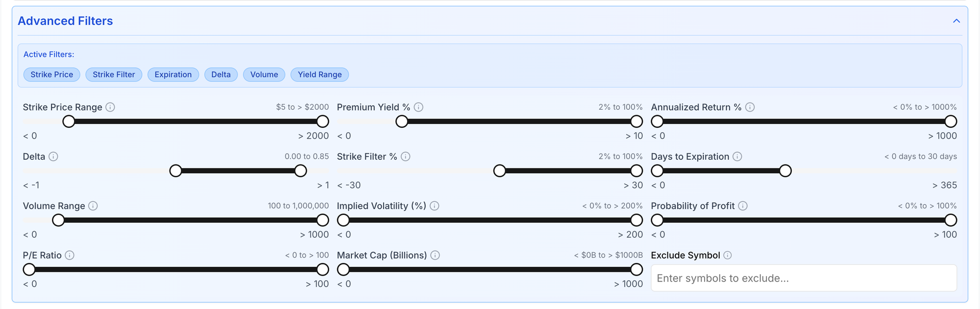Click the Market Cap info icon
Image resolution: width=980 pixels, height=309 pixels.
pos(435,256)
